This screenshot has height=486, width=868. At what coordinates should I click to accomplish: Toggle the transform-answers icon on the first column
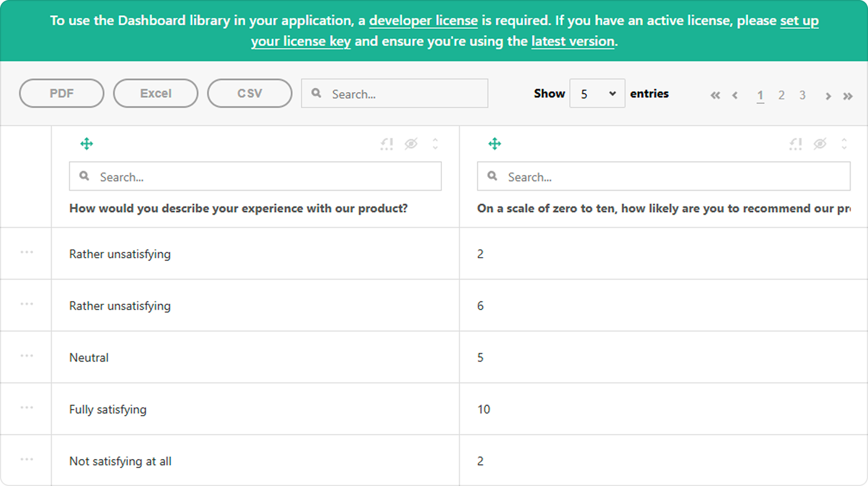click(386, 144)
